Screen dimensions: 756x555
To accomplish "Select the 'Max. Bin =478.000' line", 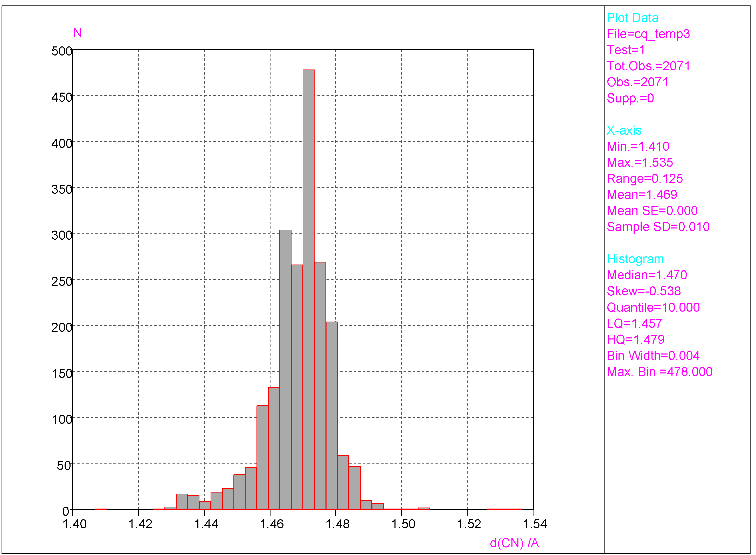I will [659, 372].
